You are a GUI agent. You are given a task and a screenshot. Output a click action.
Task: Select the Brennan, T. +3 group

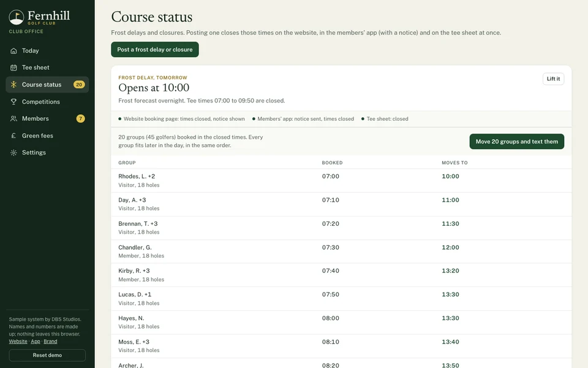point(341,228)
